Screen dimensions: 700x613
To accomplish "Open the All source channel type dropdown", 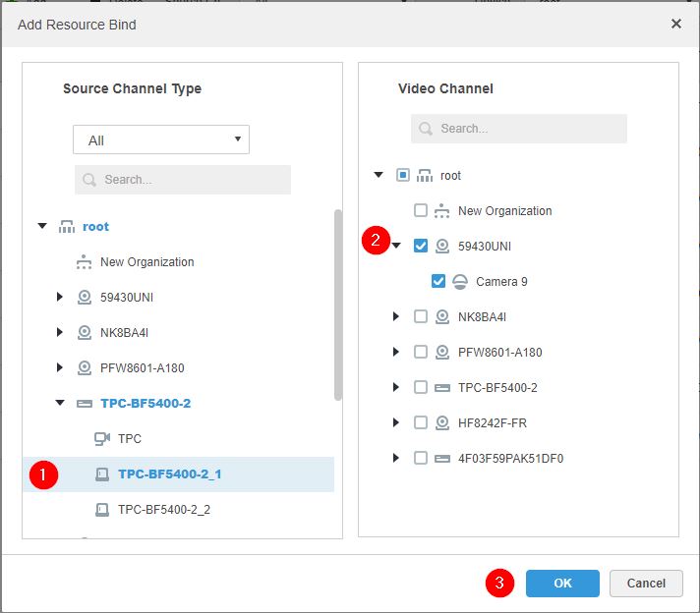I will click(x=161, y=140).
